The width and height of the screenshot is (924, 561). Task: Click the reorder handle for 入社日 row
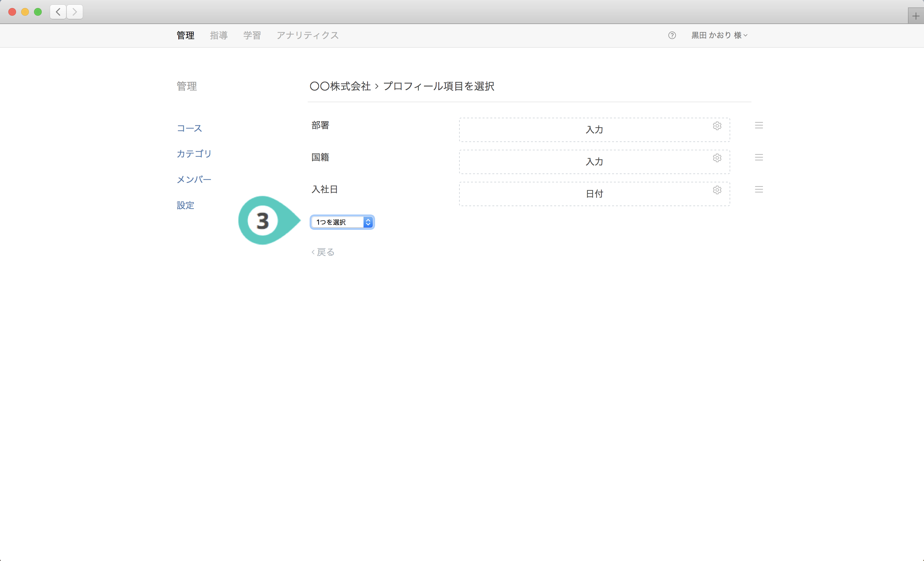(759, 190)
